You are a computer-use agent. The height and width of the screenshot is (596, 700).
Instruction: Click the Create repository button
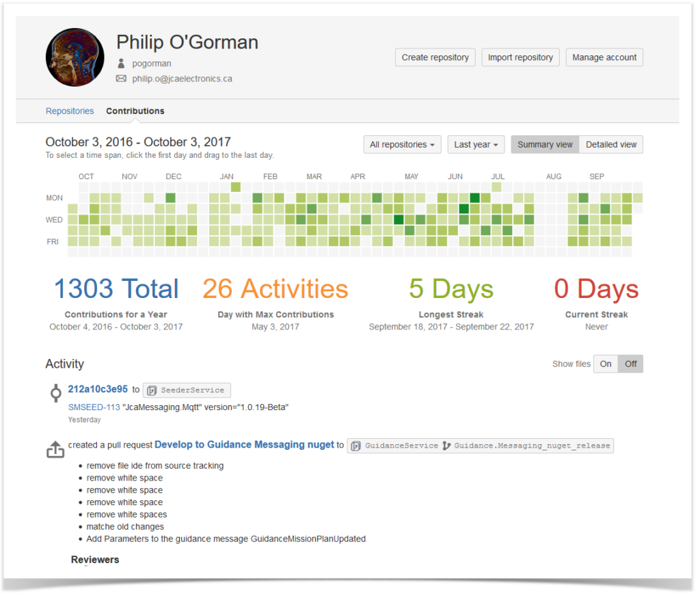[435, 57]
